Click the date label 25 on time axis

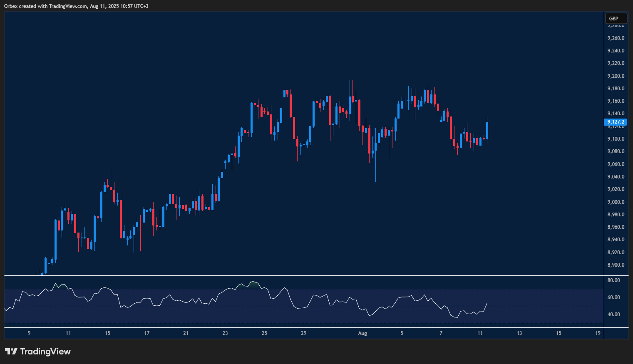click(x=265, y=333)
